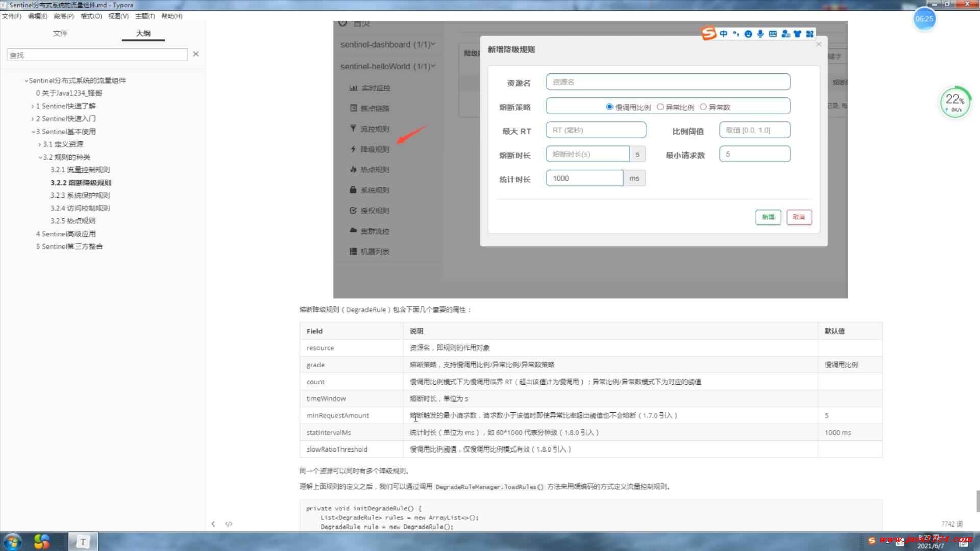Image resolution: width=980 pixels, height=551 pixels.
Task: Click the Sogou tray icon in taskbar
Action: tap(872, 541)
